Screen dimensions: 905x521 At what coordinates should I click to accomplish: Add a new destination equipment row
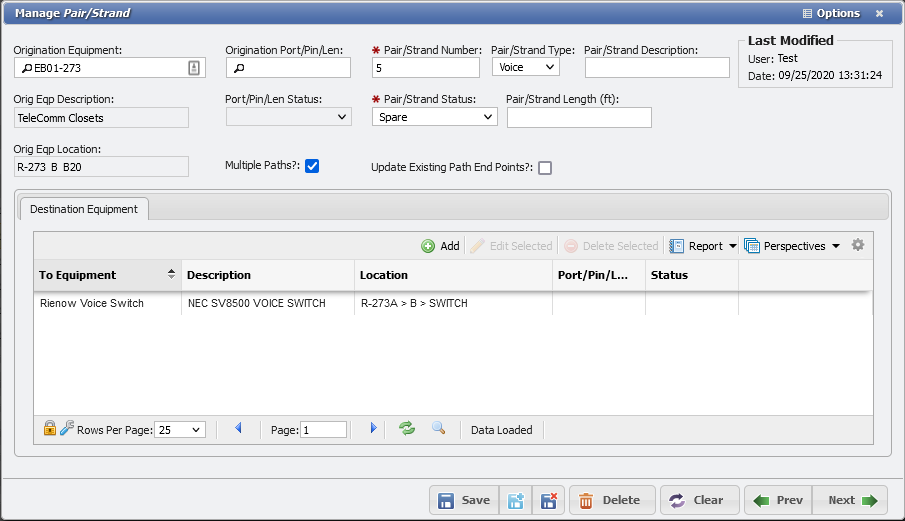click(x=440, y=246)
